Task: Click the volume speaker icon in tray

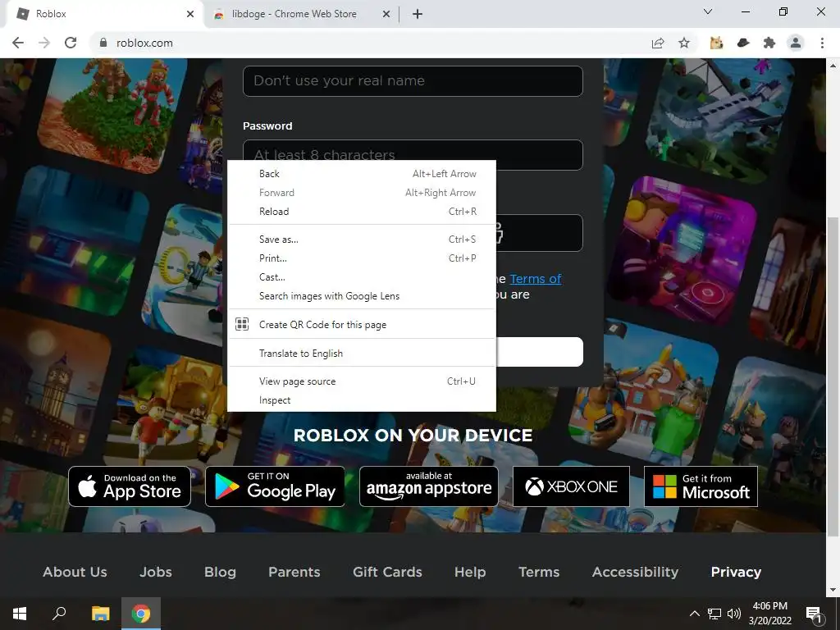Action: coord(734,614)
